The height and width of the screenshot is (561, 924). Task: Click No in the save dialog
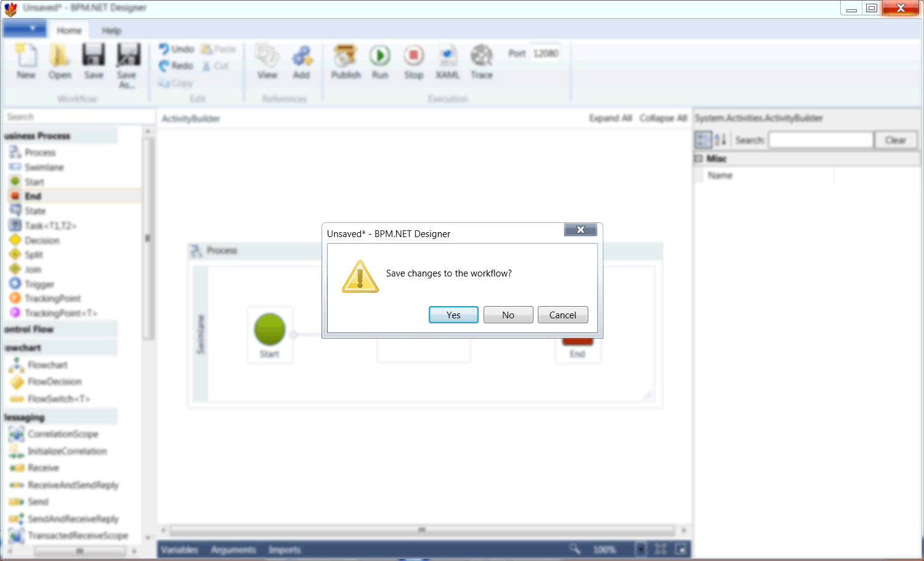tap(508, 315)
